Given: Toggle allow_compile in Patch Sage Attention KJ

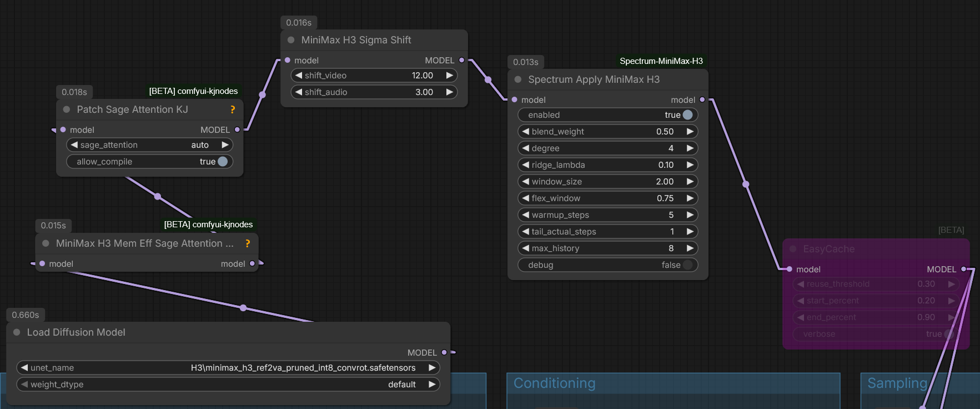Looking at the screenshot, I should pos(223,161).
